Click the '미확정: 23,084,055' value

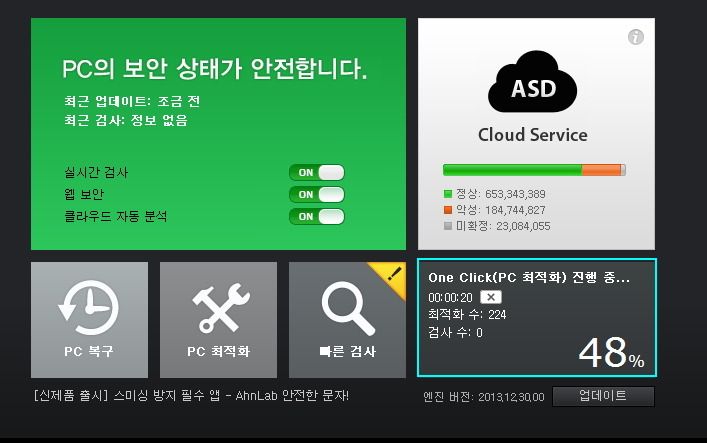pos(503,226)
